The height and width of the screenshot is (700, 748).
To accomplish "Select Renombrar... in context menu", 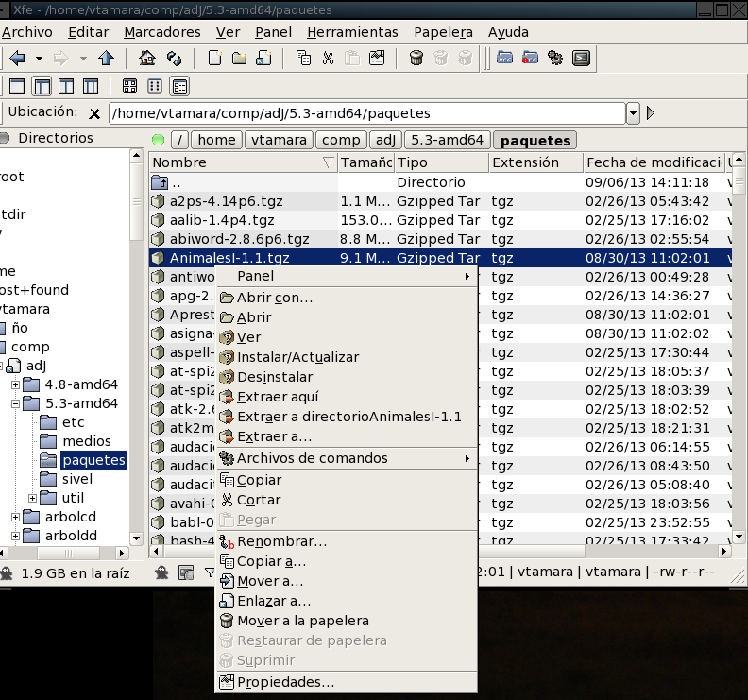I will (347, 541).
